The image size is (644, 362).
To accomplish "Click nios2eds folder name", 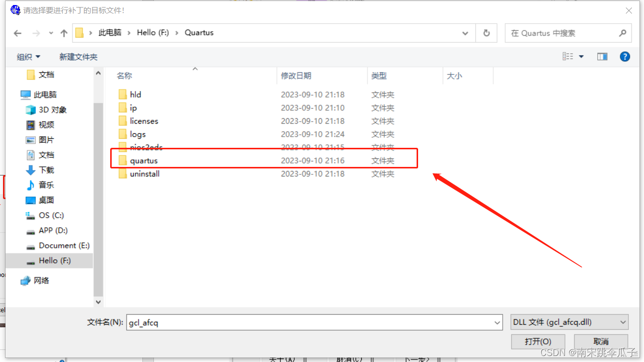I will (146, 147).
